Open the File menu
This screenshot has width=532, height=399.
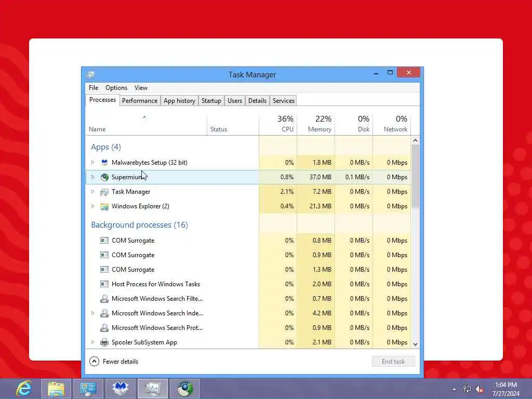[x=94, y=88]
